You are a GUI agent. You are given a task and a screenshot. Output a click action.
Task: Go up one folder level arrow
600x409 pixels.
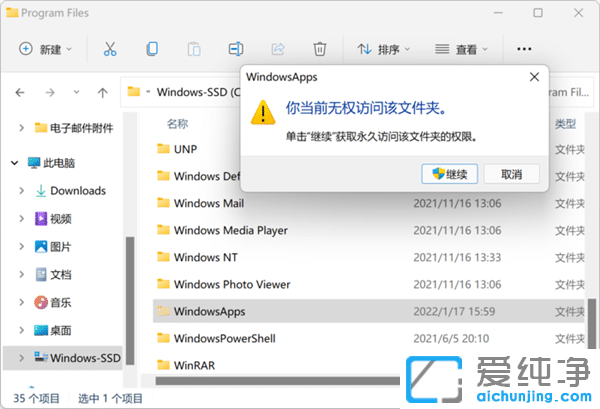[x=102, y=92]
